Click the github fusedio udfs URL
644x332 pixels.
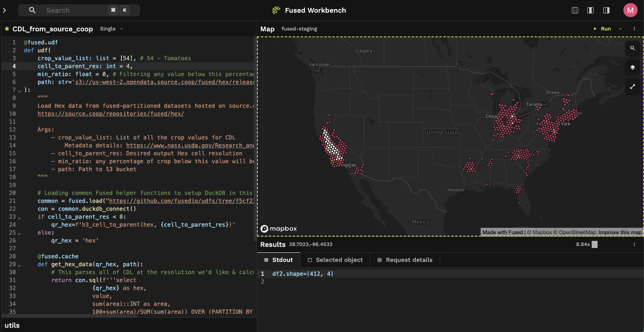coord(181,201)
